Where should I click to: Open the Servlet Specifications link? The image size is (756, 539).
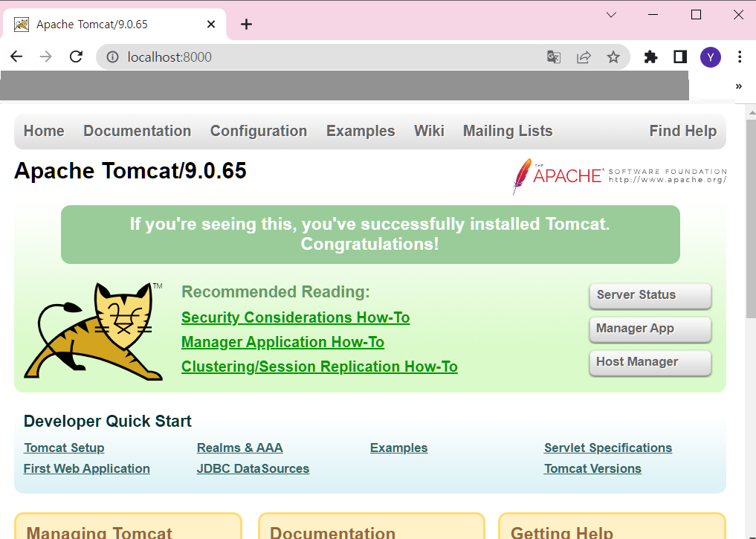608,448
